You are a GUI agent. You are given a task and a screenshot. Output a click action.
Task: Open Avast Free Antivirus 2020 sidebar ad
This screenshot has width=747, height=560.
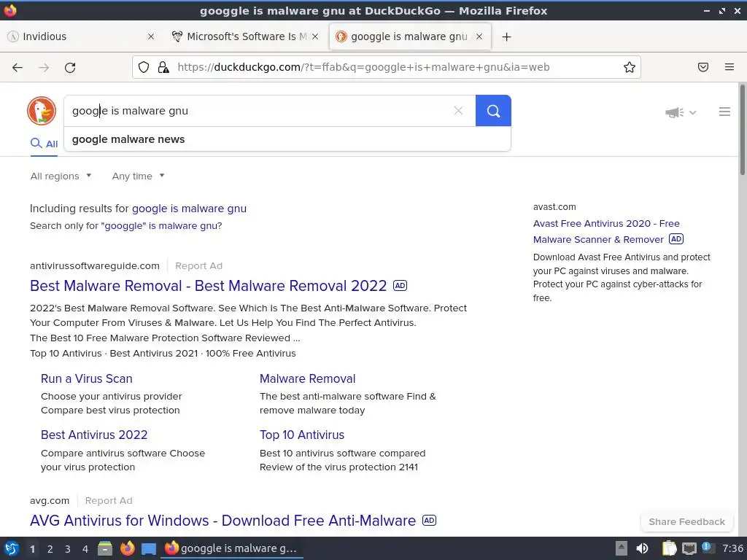pyautogui.click(x=606, y=231)
